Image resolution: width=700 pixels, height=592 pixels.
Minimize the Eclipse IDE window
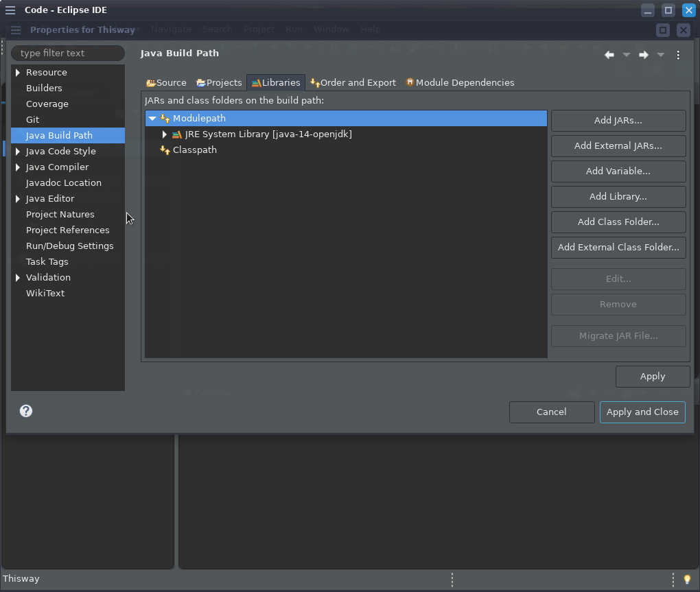point(648,10)
